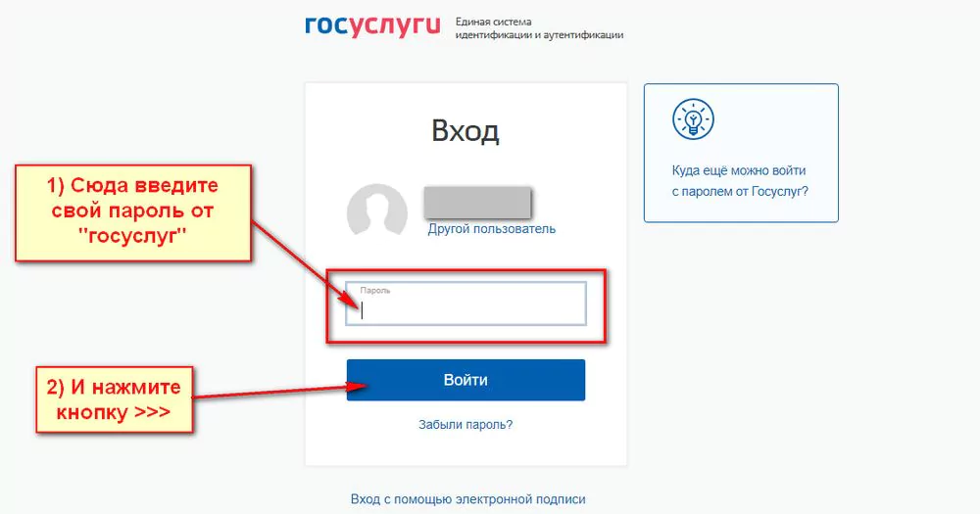Click the Единая система идентификации и аутентификации text

pyautogui.click(x=539, y=28)
